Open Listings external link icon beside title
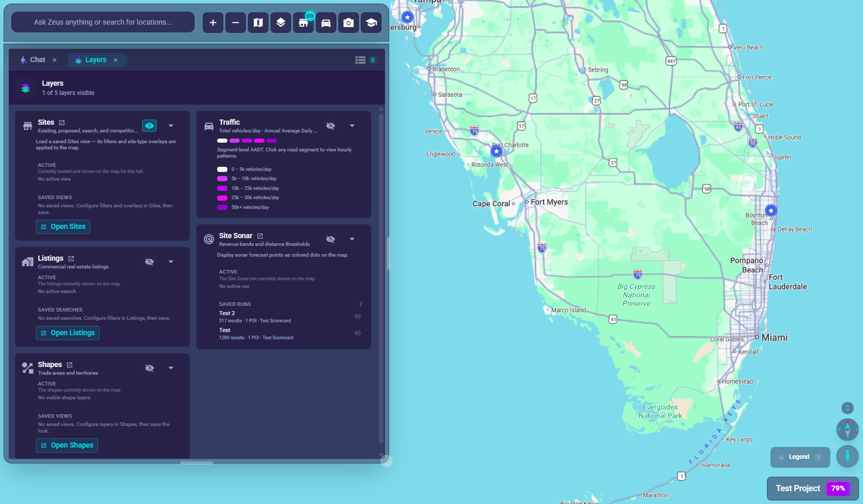The height and width of the screenshot is (504, 863). (x=71, y=259)
